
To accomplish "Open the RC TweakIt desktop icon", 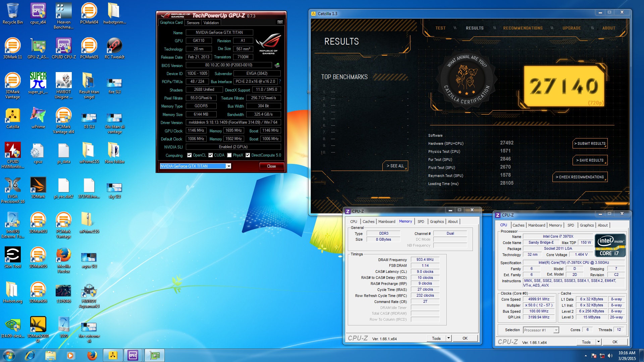I will pos(114,49).
